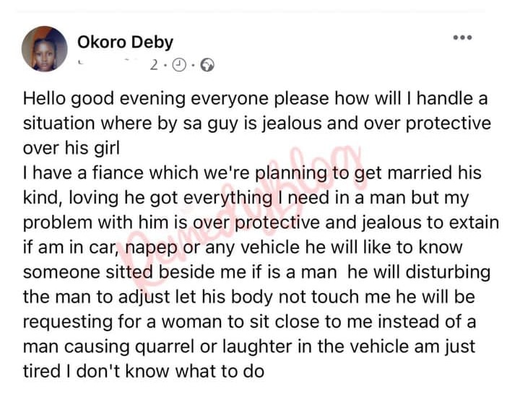Click the post timestamp ending in 2
Viewport: 520px width, 420px height.
(x=118, y=65)
